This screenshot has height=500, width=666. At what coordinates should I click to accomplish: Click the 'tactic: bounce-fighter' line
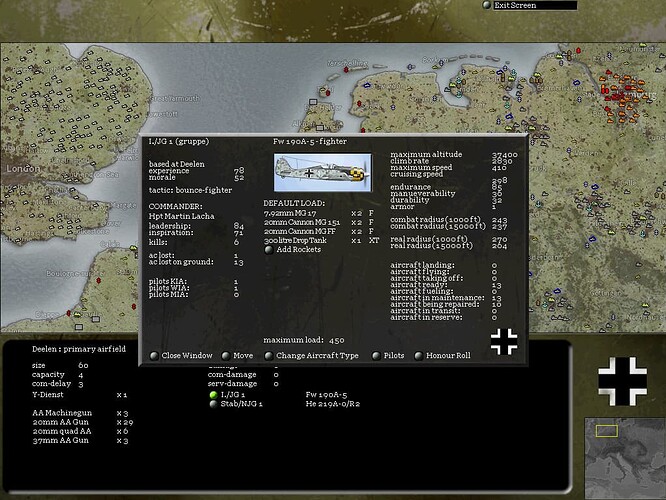[190, 190]
